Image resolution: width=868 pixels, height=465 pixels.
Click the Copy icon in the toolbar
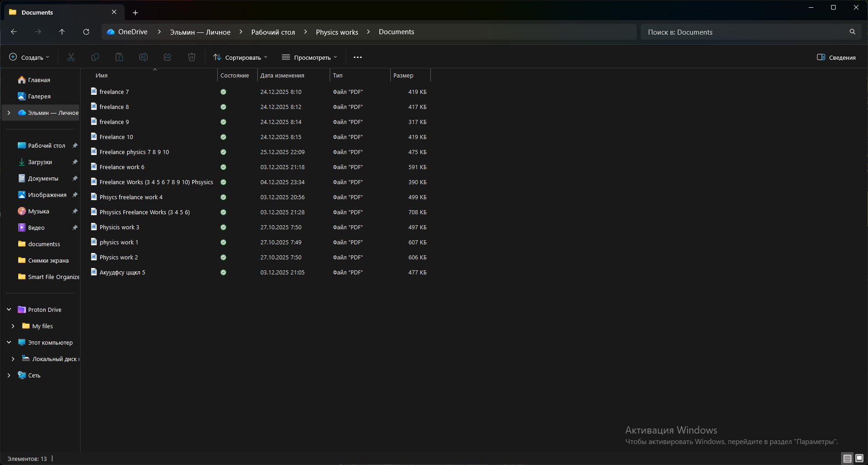(95, 57)
